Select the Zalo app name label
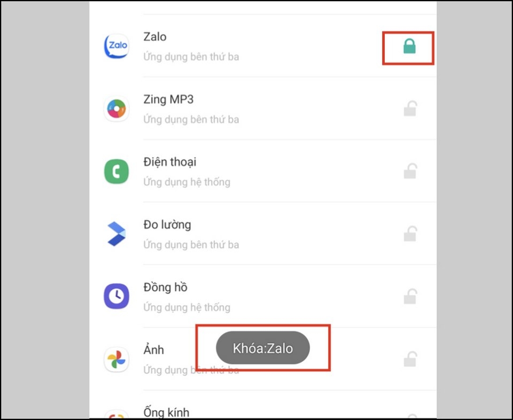The height and width of the screenshot is (420, 513). coord(155,37)
